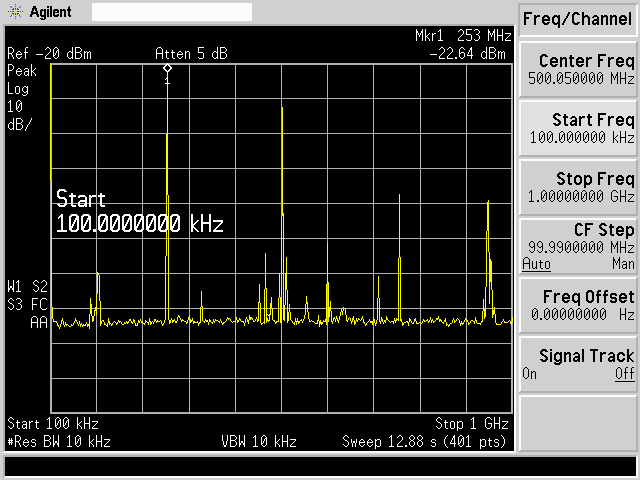Select the Start Freq softkey

click(x=578, y=129)
